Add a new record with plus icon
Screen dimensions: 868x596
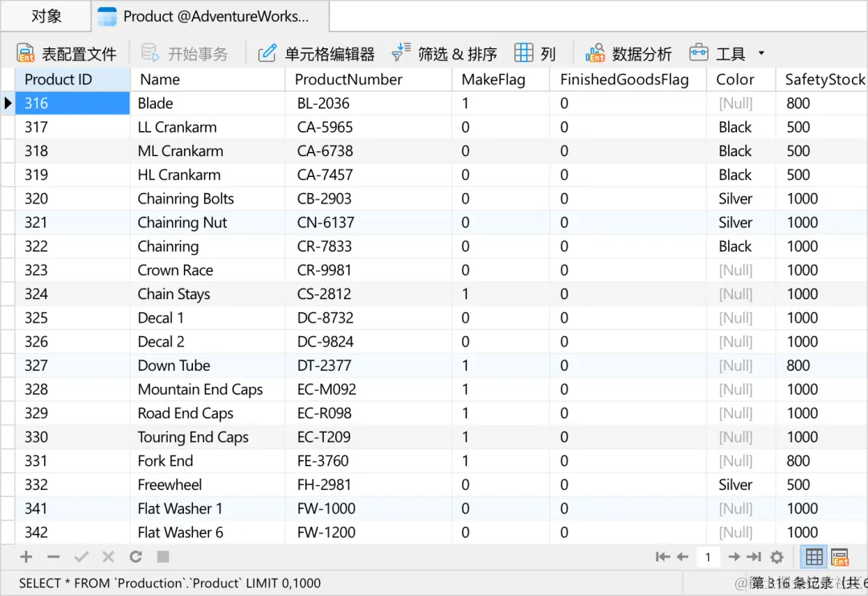(26, 557)
